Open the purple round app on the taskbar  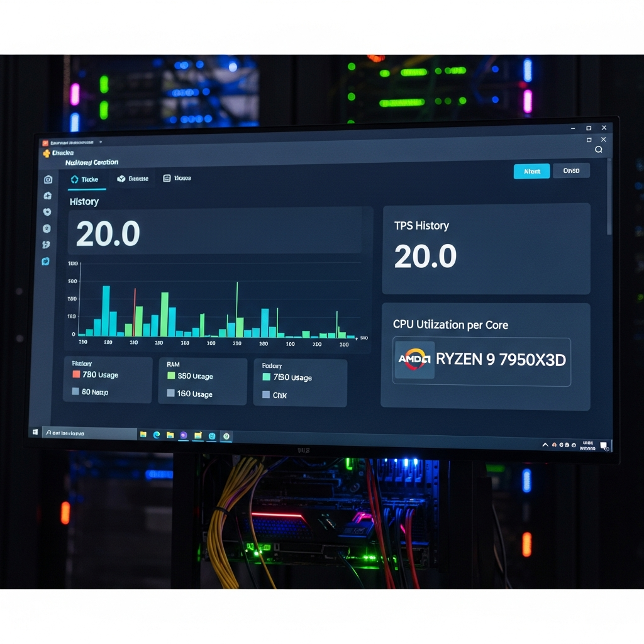coord(184,435)
